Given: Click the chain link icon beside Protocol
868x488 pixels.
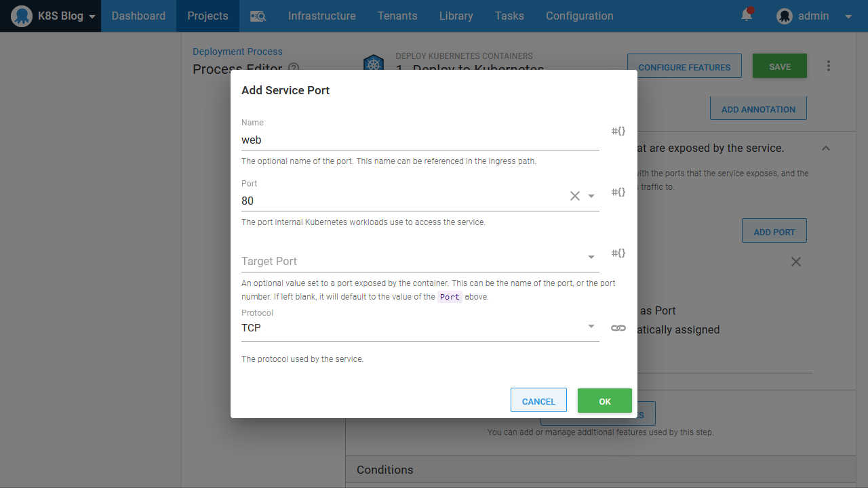Looking at the screenshot, I should (x=618, y=328).
